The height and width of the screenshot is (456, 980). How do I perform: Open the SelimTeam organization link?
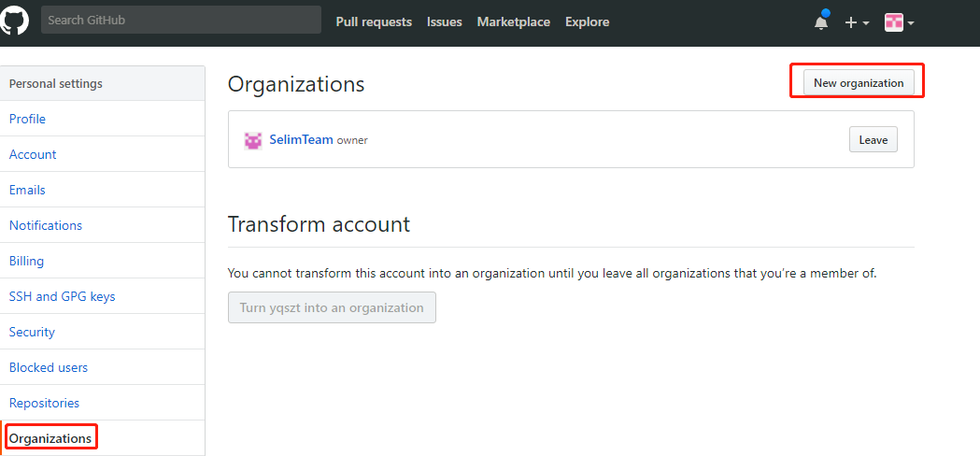click(x=301, y=139)
